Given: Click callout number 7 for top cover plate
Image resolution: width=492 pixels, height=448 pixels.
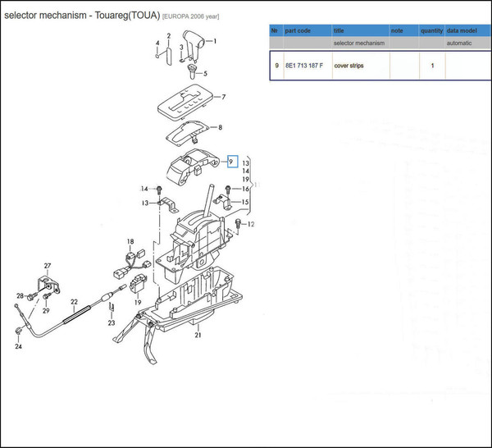Looking at the screenshot, I should pos(222,98).
